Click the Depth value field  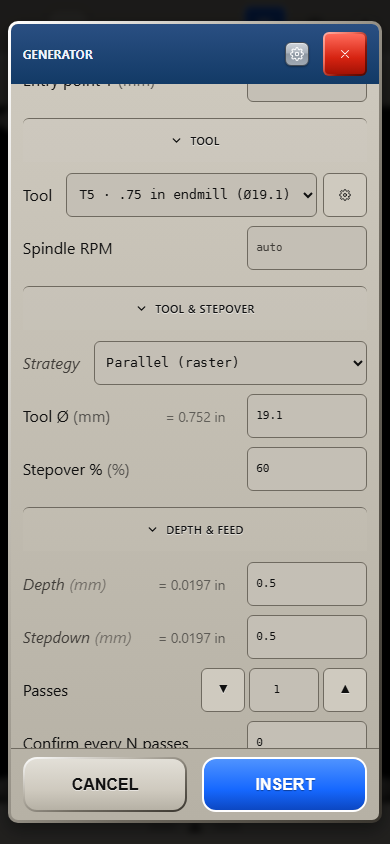(307, 583)
